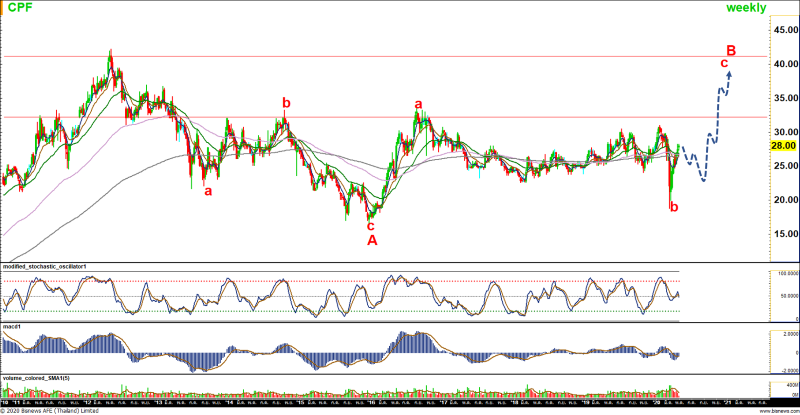Click the large red A wave label

[x=372, y=240]
